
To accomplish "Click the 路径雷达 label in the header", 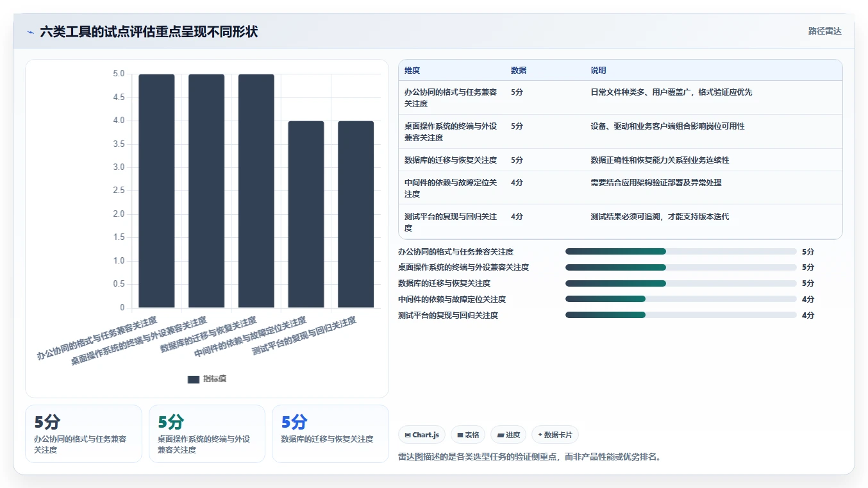I will click(x=824, y=31).
